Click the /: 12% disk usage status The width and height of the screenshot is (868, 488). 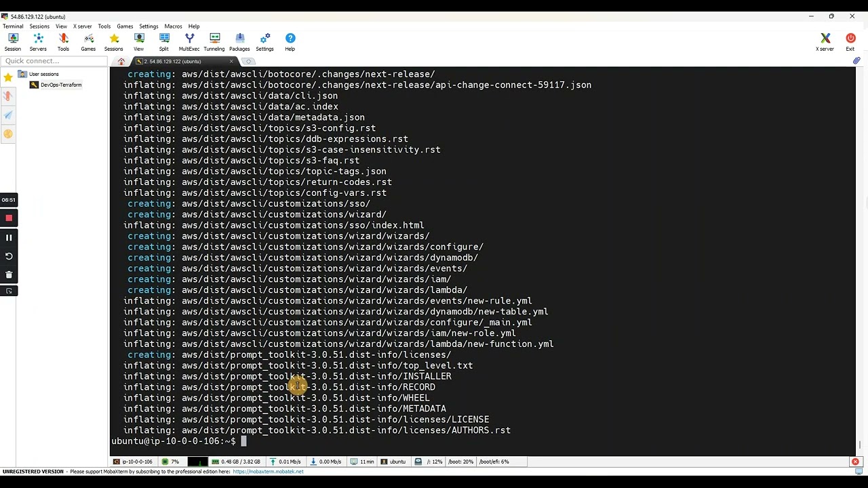pos(429,462)
